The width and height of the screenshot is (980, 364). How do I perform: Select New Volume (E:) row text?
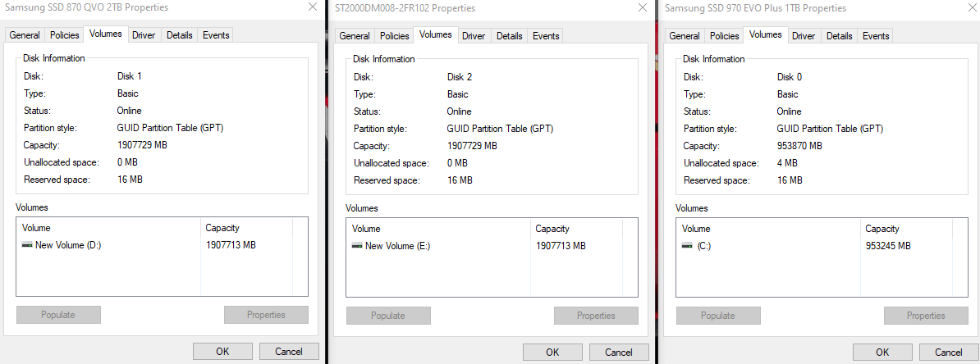click(397, 246)
